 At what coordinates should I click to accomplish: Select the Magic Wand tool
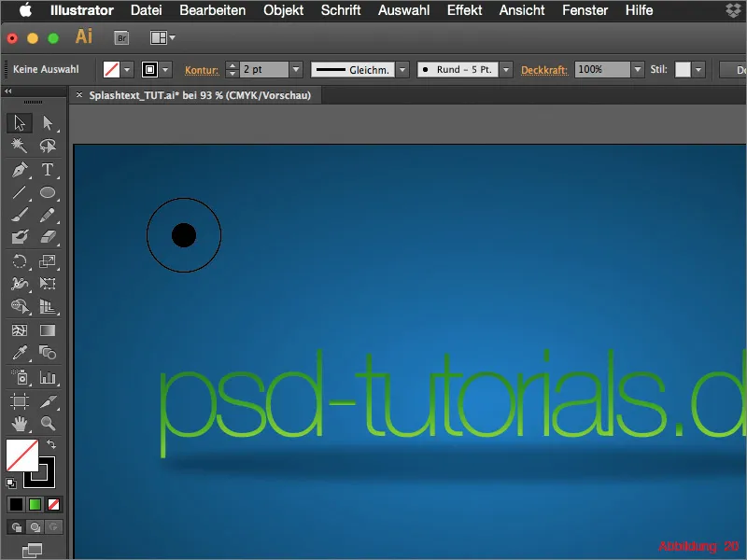tap(20, 146)
